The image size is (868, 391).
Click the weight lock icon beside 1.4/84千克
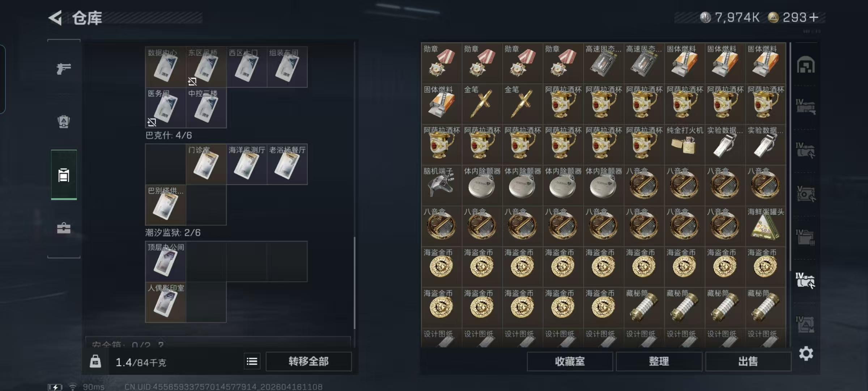pos(95,361)
